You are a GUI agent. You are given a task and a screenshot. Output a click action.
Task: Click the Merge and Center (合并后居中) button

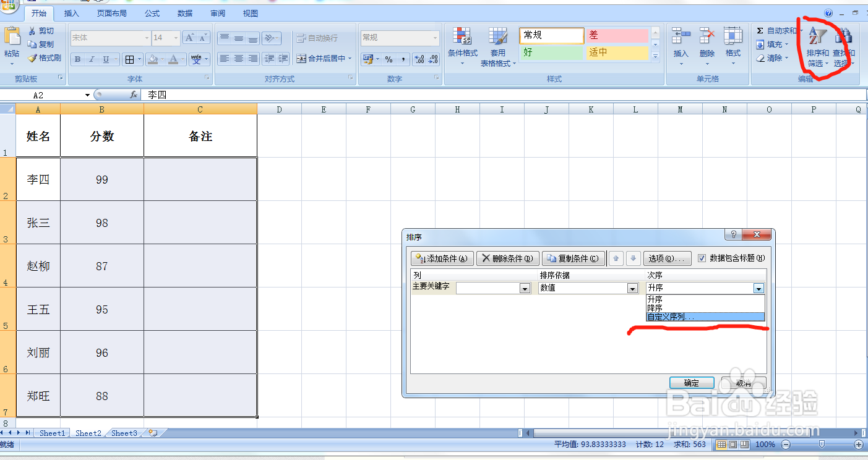(324, 59)
